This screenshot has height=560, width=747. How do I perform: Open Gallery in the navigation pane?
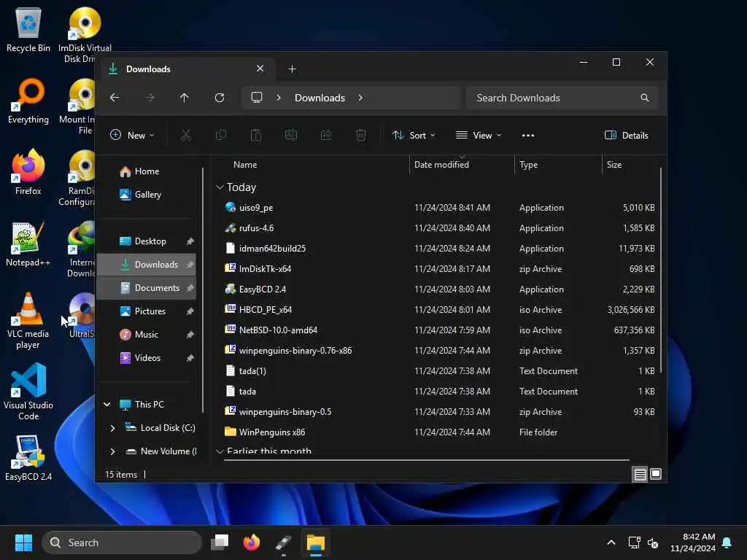[147, 194]
